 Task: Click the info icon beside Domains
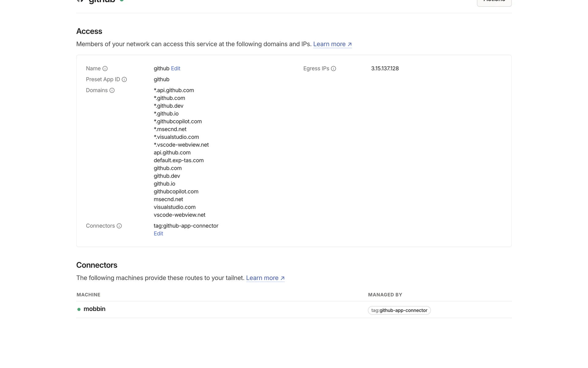pyautogui.click(x=112, y=90)
